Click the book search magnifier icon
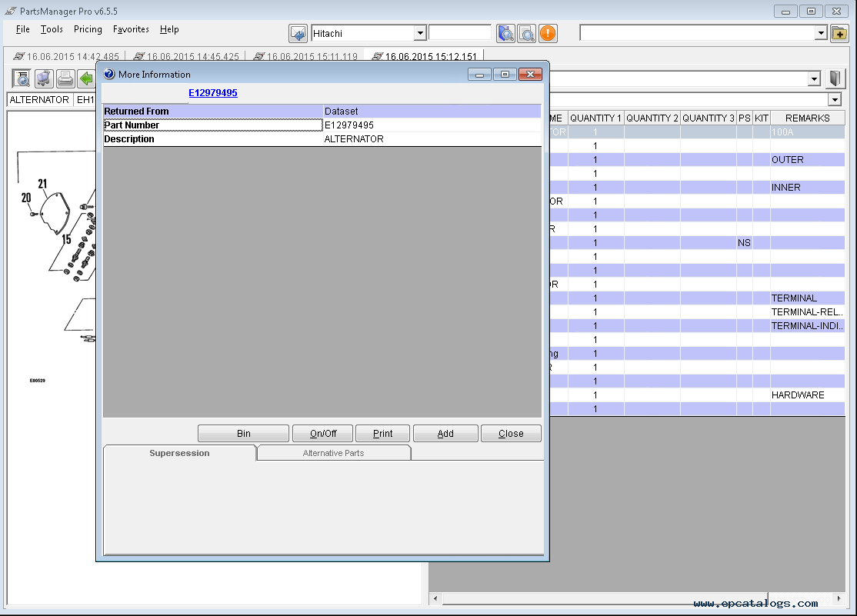Viewport: 857px width, 616px height. tap(505, 33)
